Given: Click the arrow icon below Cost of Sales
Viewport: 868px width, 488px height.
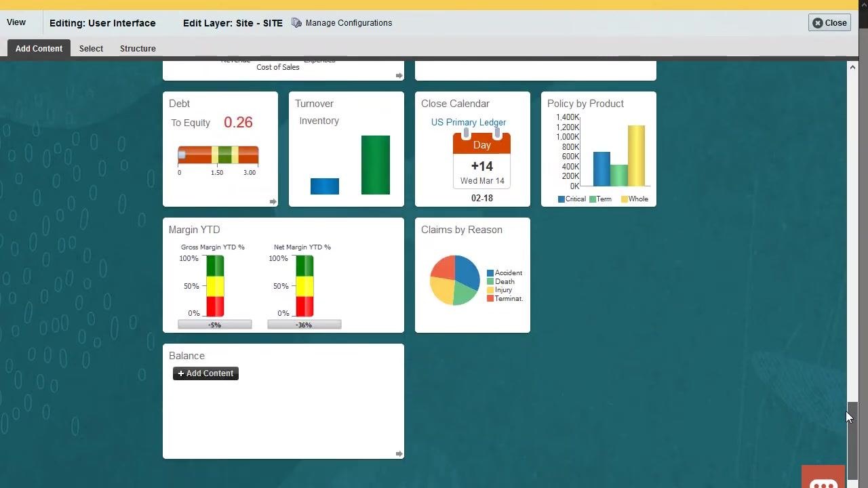Looking at the screenshot, I should coord(399,75).
